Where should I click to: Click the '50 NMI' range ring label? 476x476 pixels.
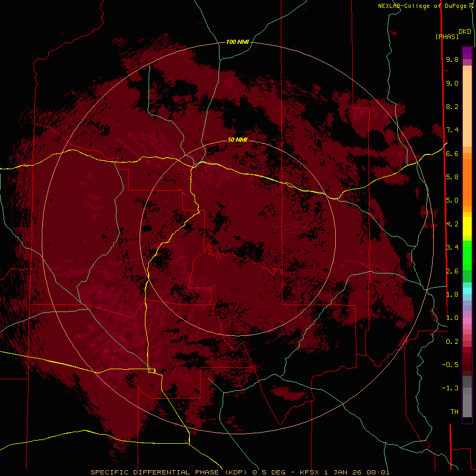click(x=237, y=140)
